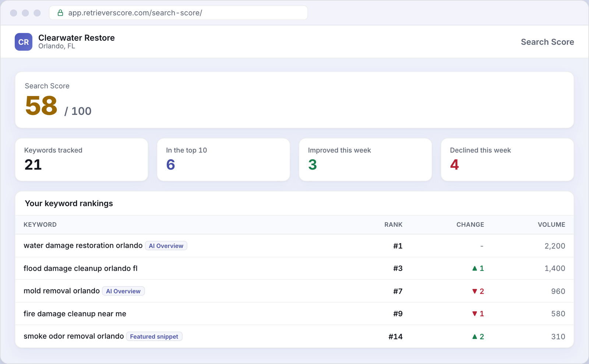The height and width of the screenshot is (364, 589).
Task: Click rank #14 in smoke odor row
Action: [395, 336]
